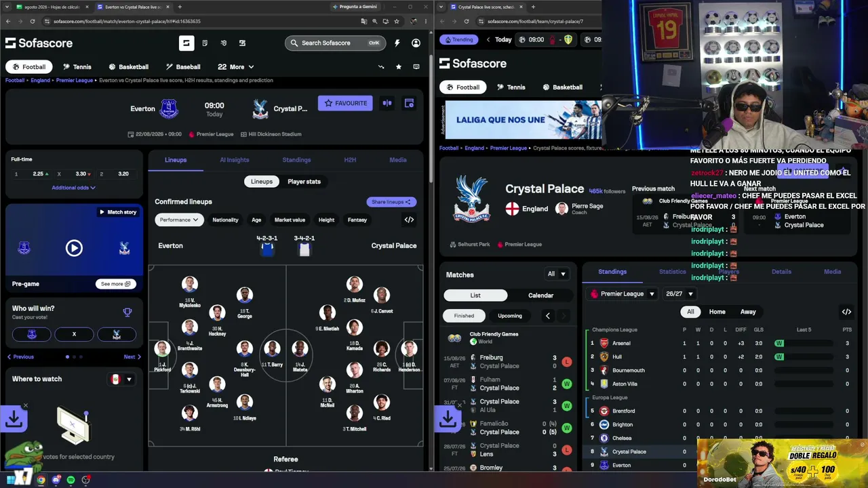Select the Lineups pill toggle

(x=262, y=182)
